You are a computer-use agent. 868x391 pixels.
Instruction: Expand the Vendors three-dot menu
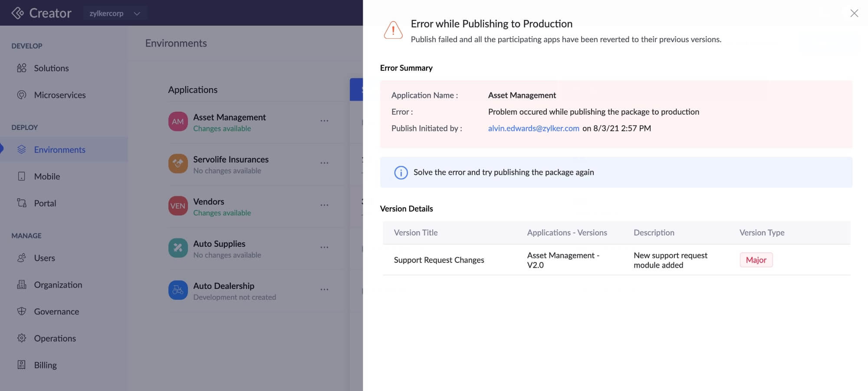click(324, 205)
